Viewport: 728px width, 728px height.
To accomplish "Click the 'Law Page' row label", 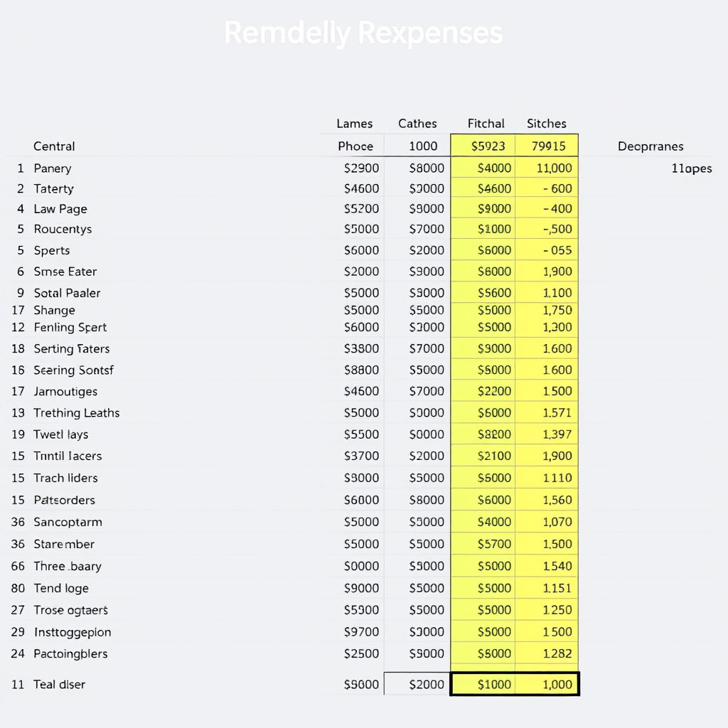I will [60, 209].
